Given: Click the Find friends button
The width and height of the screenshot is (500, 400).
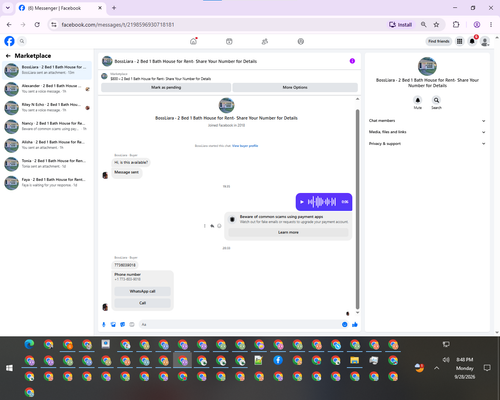Looking at the screenshot, I should pyautogui.click(x=439, y=41).
